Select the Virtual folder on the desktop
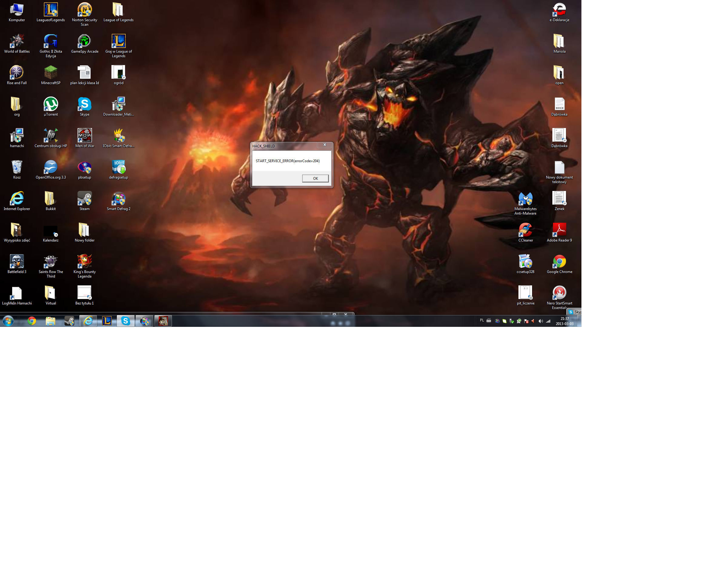The width and height of the screenshot is (728, 572). click(x=51, y=296)
